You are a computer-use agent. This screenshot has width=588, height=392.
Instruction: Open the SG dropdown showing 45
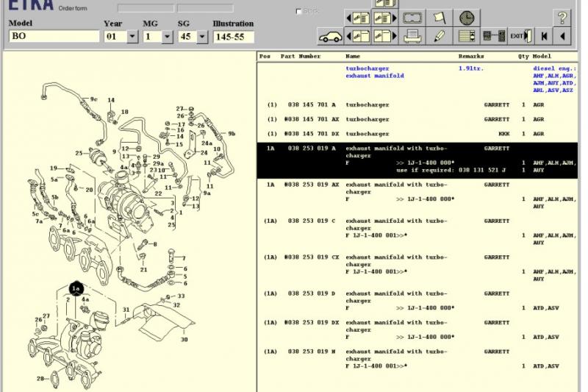202,37
